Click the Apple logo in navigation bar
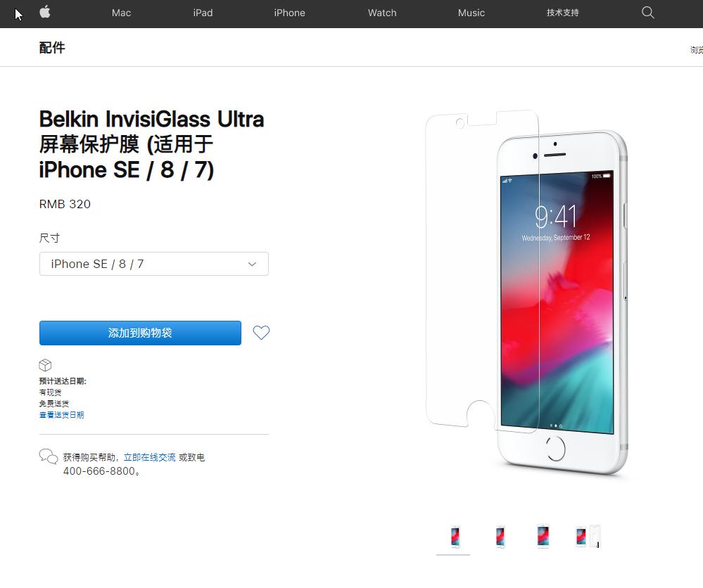 [45, 12]
